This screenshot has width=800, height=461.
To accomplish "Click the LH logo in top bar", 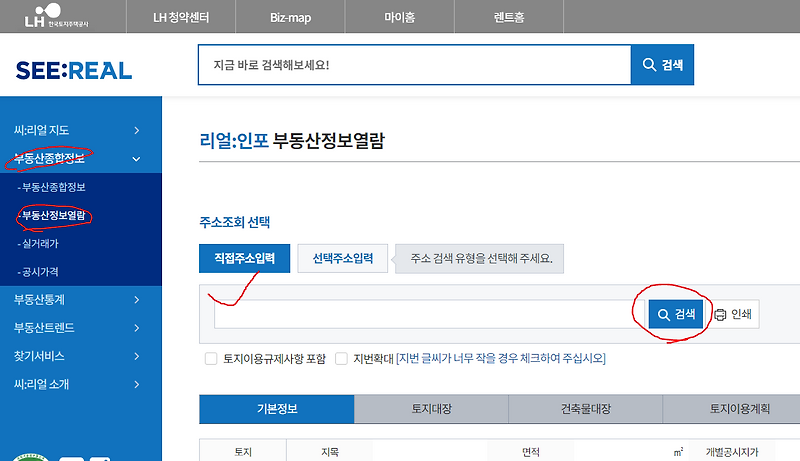I will pyautogui.click(x=56, y=16).
